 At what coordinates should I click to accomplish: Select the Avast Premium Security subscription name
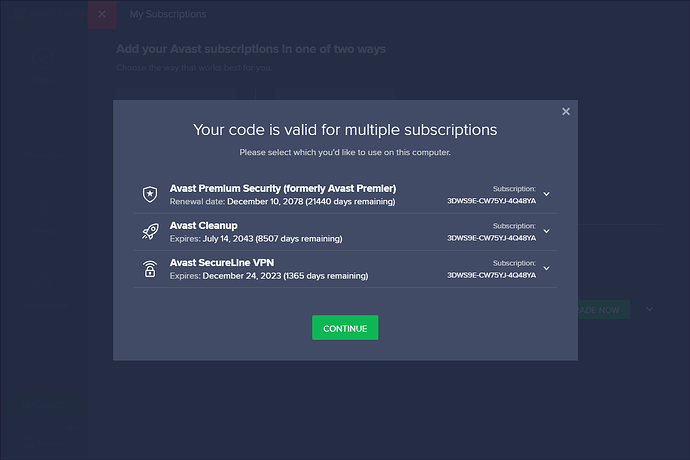point(283,188)
